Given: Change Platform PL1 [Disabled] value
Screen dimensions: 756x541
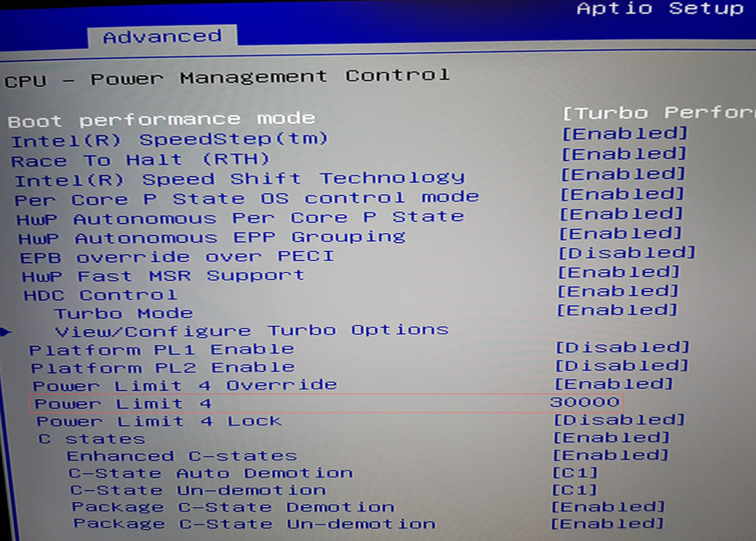Looking at the screenshot, I should pos(622,347).
